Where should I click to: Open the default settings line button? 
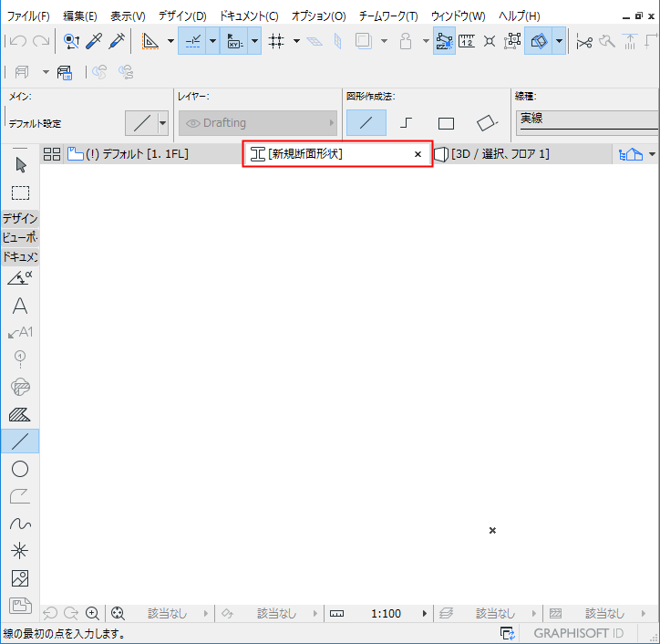pyautogui.click(x=142, y=123)
